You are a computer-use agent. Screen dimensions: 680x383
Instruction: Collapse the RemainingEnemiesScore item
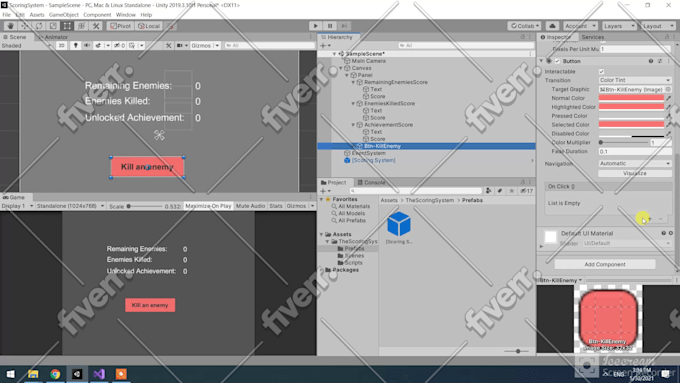click(x=353, y=82)
